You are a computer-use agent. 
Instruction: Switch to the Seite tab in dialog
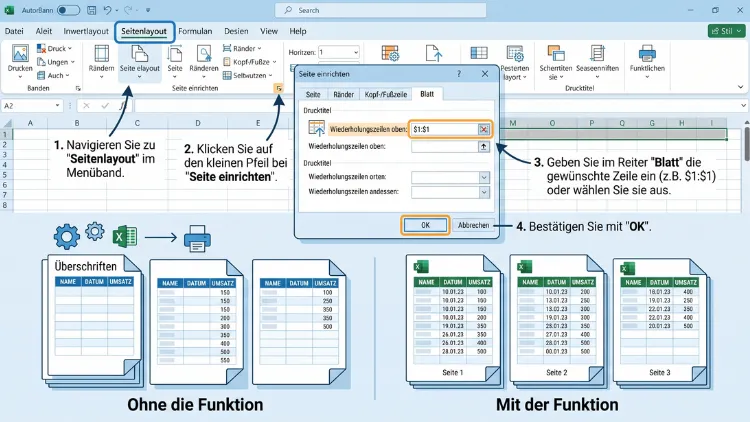point(313,94)
